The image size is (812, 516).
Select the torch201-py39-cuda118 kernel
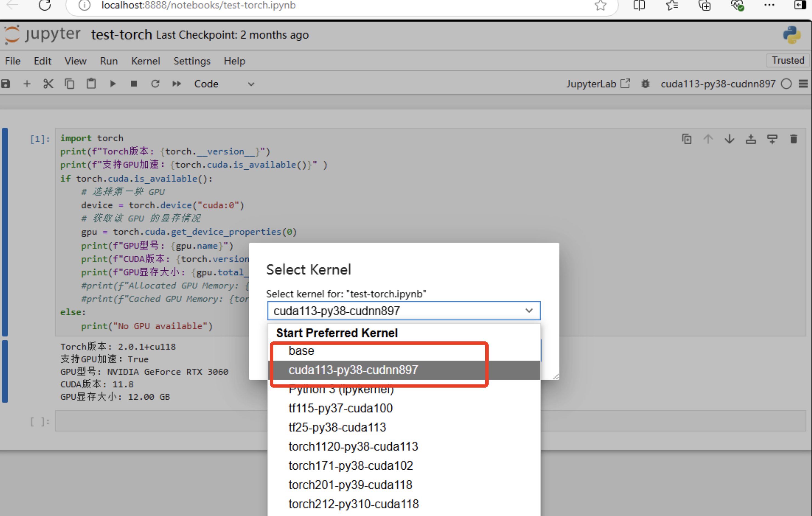pyautogui.click(x=404, y=485)
